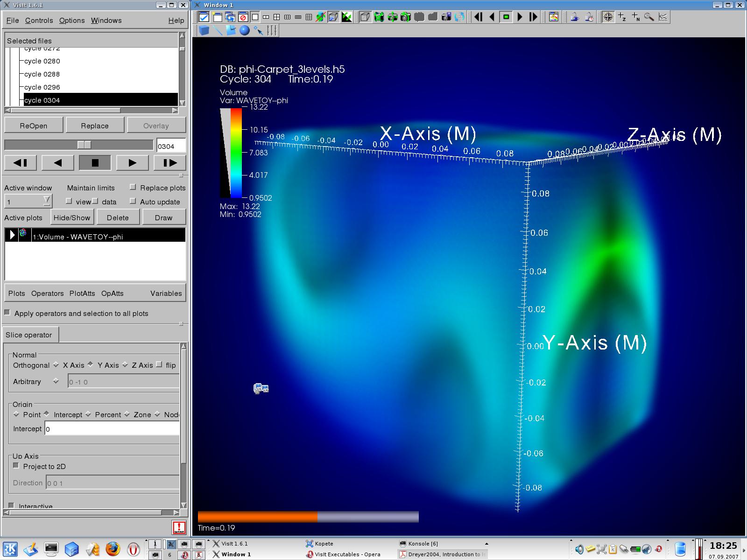Switch to 2x2 window layout
The height and width of the screenshot is (560, 747).
point(277,17)
